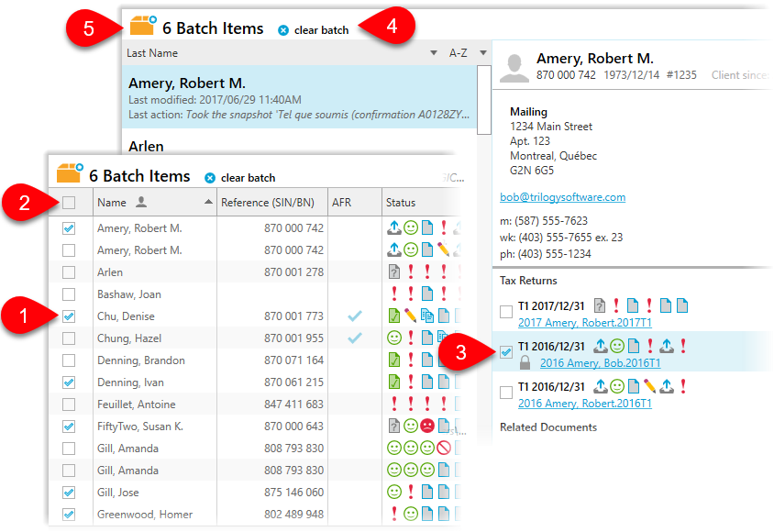The width and height of the screenshot is (774, 532).
Task: Uncheck the first Amery, Robert M. row checkbox
Action: 69,228
